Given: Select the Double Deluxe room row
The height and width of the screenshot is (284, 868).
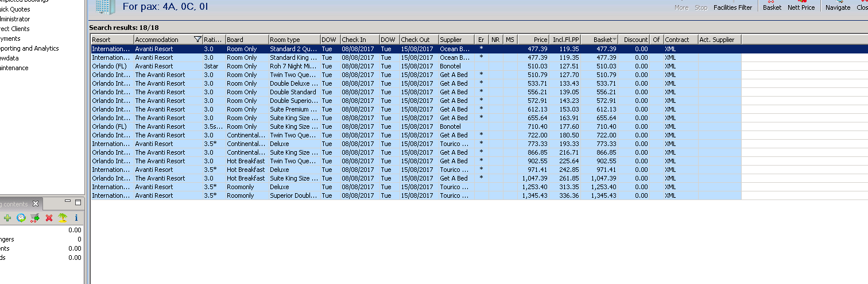Looking at the screenshot, I should click(416, 83).
